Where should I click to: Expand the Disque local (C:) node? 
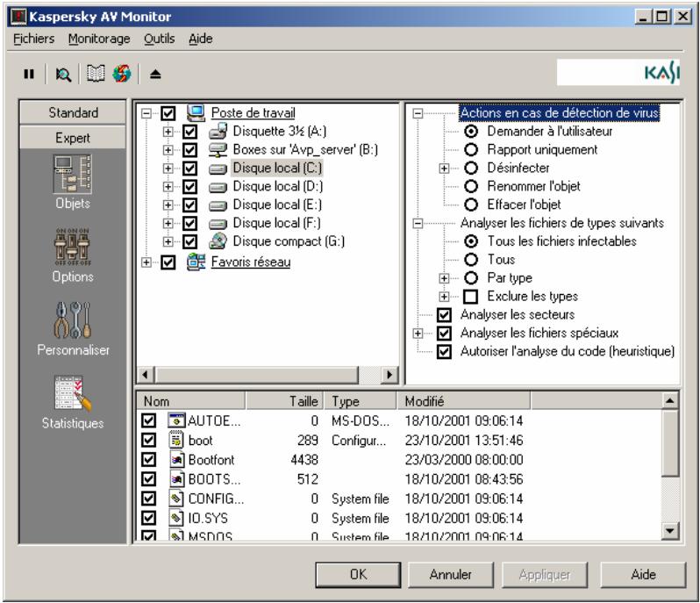click(x=168, y=169)
